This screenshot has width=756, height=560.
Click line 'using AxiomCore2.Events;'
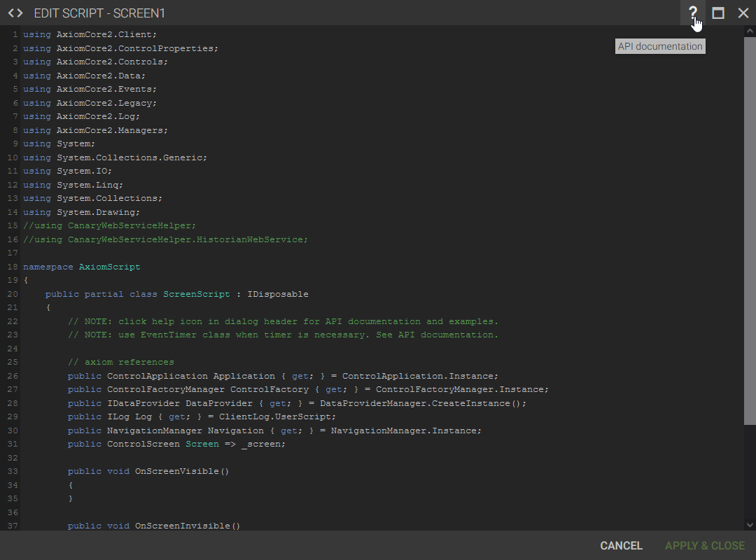pos(90,89)
